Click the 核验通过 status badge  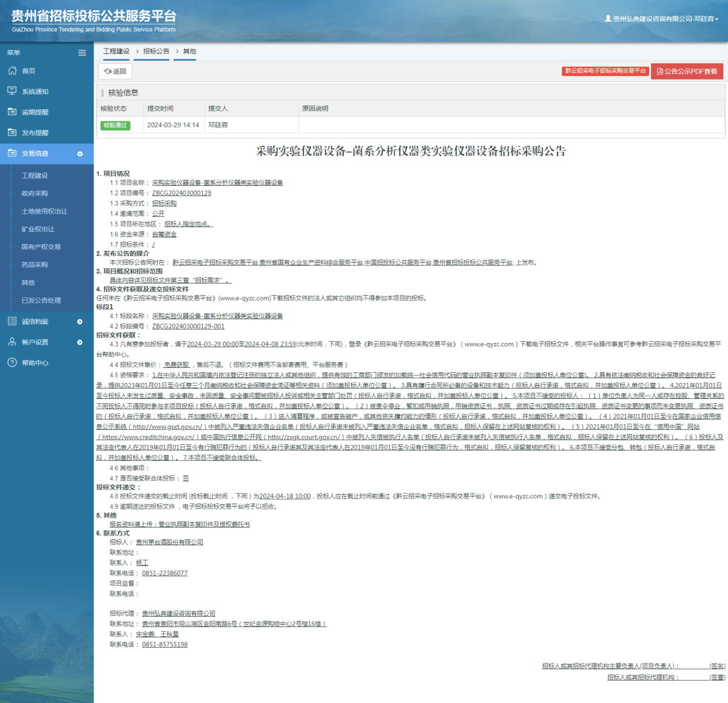[116, 125]
